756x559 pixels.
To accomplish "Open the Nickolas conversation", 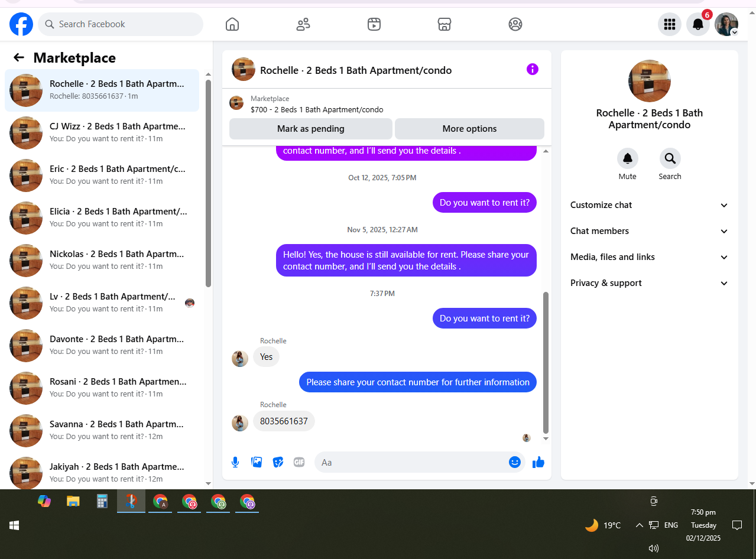I will click(x=102, y=261).
